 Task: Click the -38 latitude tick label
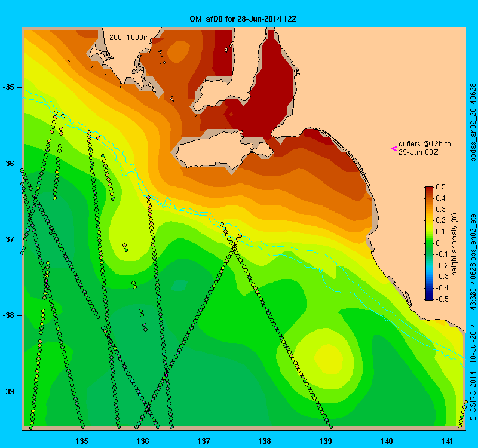pos(8,315)
